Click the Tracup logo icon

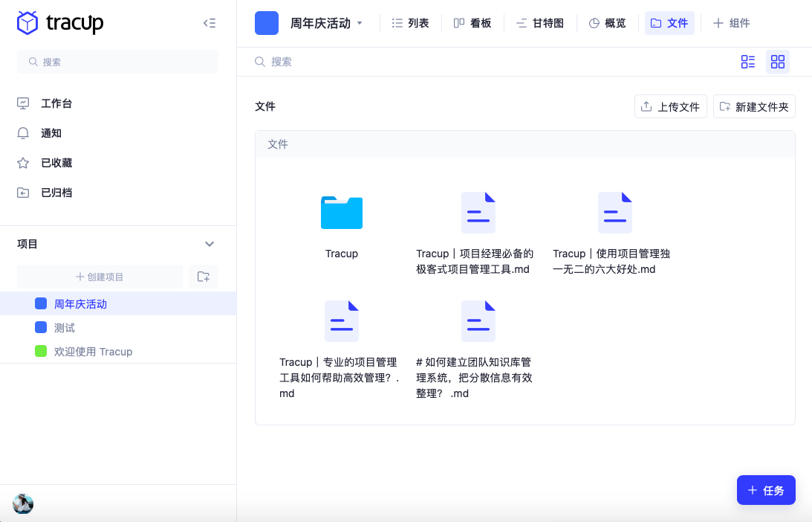tap(27, 23)
